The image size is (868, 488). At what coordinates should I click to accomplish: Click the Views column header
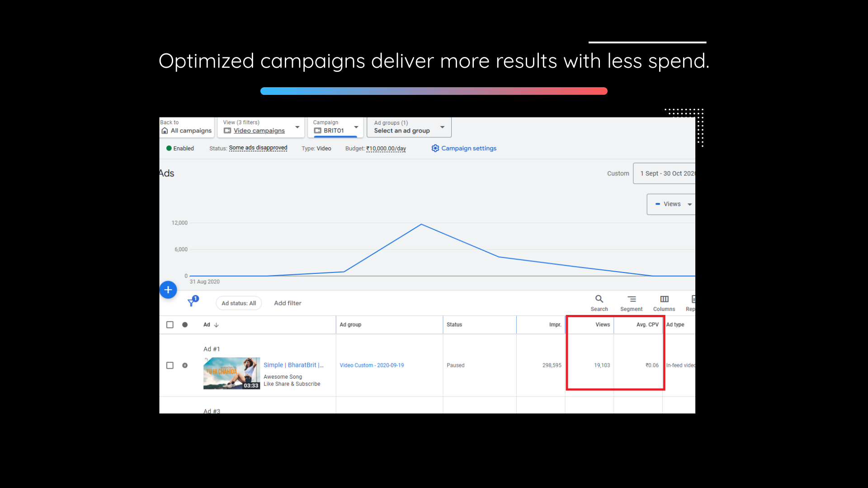pyautogui.click(x=602, y=325)
